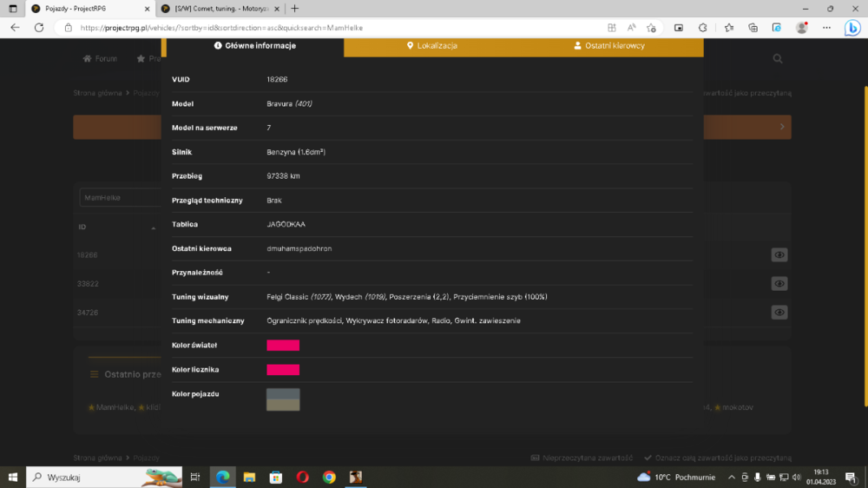Toggle the eye icon for vehicle 34726

779,313
